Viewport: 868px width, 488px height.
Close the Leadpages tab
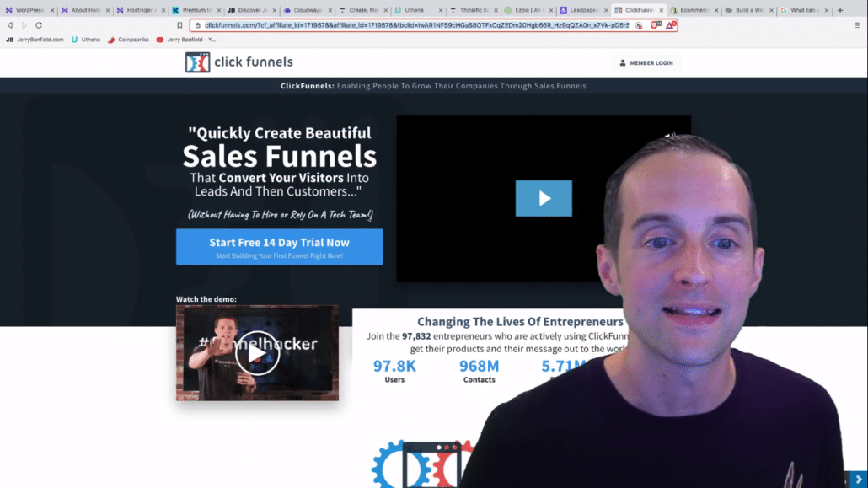coord(606,10)
